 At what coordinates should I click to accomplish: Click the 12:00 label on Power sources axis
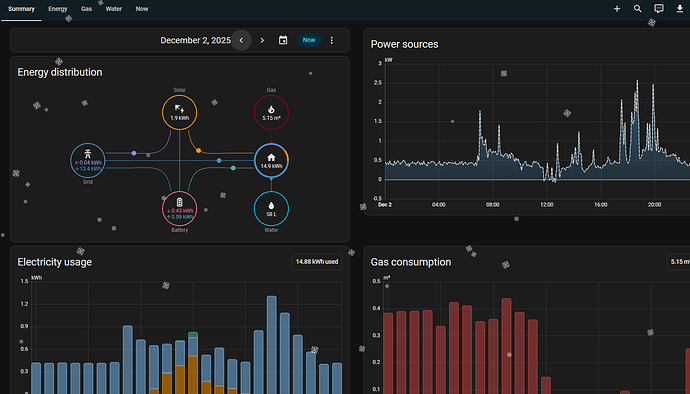(x=547, y=205)
